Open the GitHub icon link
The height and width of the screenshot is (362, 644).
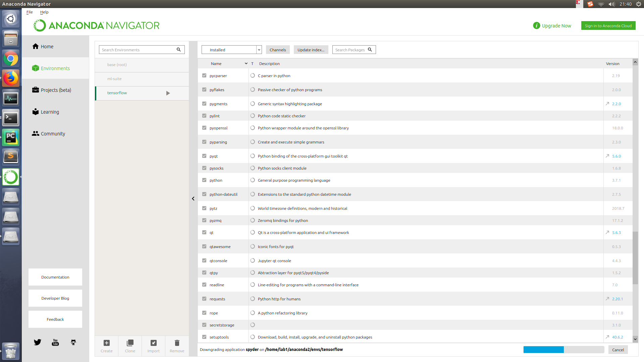pyautogui.click(x=73, y=342)
